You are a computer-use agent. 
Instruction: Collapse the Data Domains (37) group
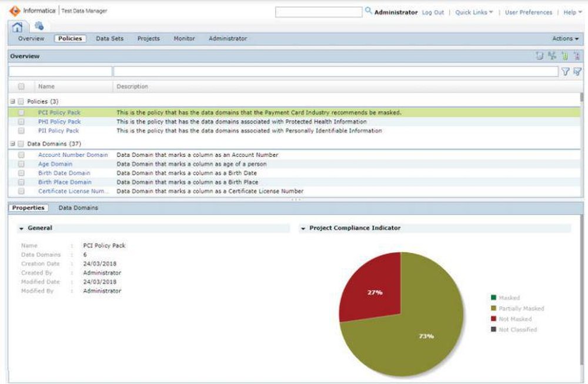[x=12, y=143]
